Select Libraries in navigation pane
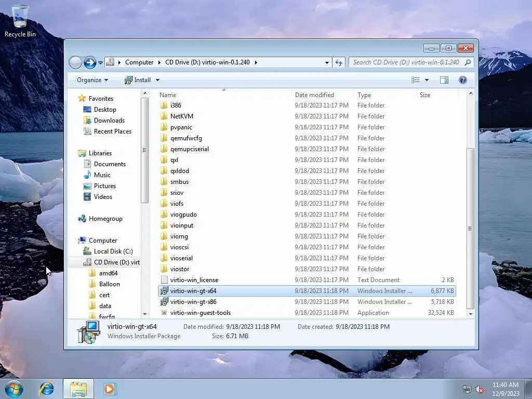This screenshot has height=399, width=532. click(95, 153)
